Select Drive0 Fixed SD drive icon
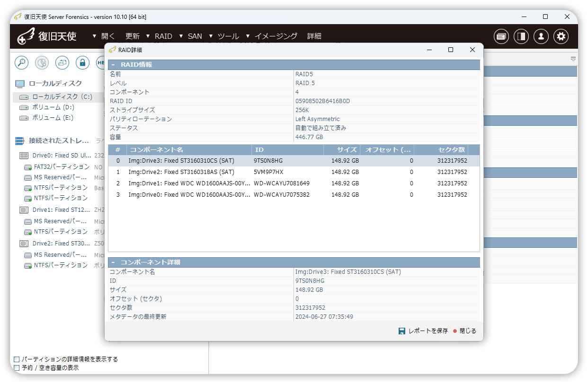This screenshot has height=384, width=588. tap(24, 156)
